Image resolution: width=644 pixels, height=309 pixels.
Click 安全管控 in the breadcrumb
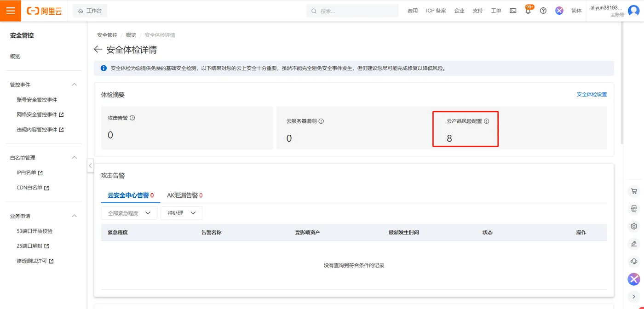(108, 35)
